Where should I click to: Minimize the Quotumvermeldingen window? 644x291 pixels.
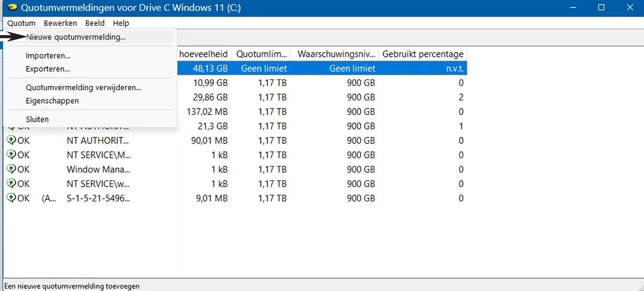(572, 8)
